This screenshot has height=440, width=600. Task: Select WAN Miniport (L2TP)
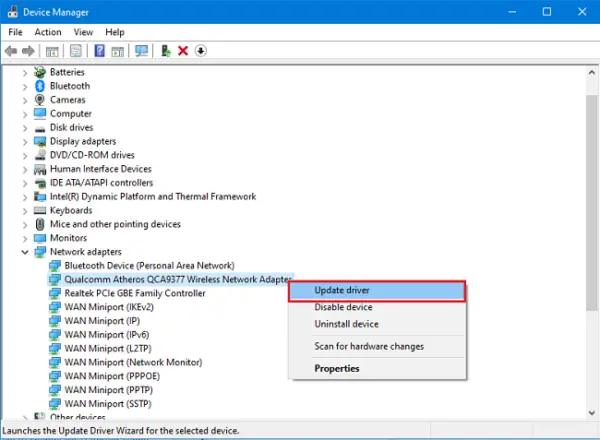(x=108, y=348)
